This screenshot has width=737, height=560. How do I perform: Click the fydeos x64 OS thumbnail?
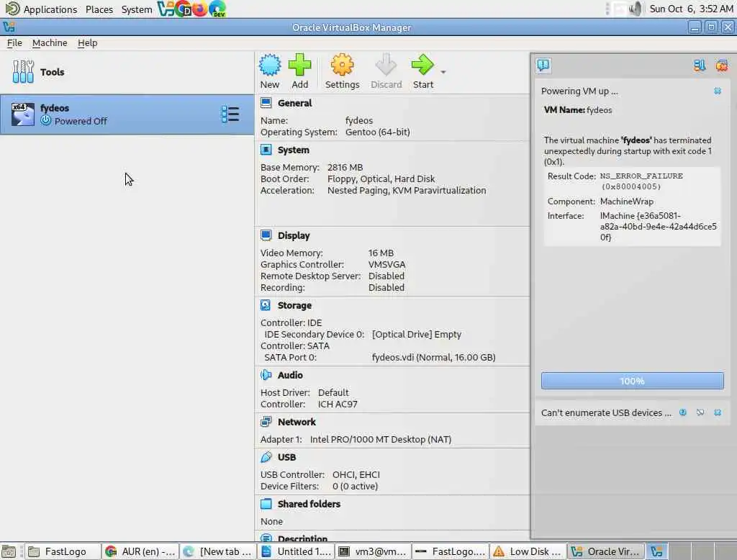tap(22, 114)
